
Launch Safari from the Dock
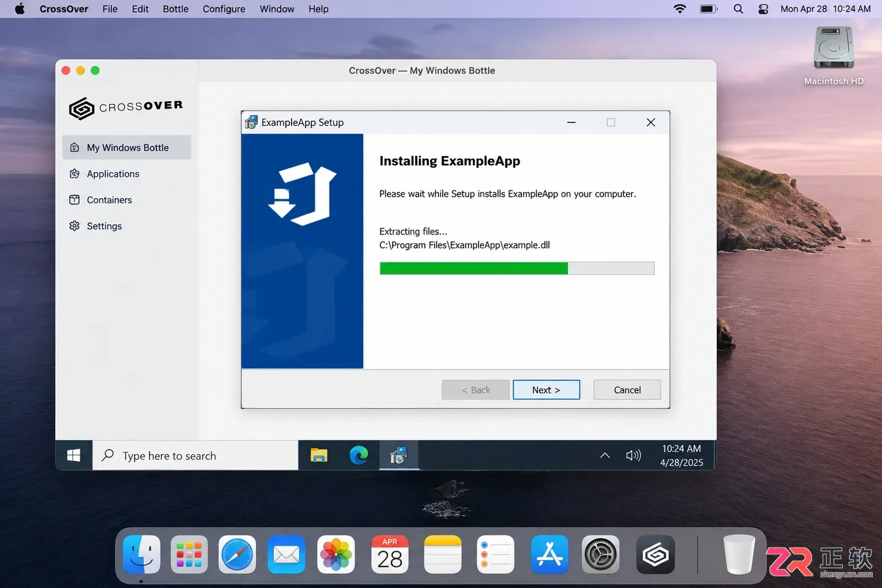(x=237, y=555)
